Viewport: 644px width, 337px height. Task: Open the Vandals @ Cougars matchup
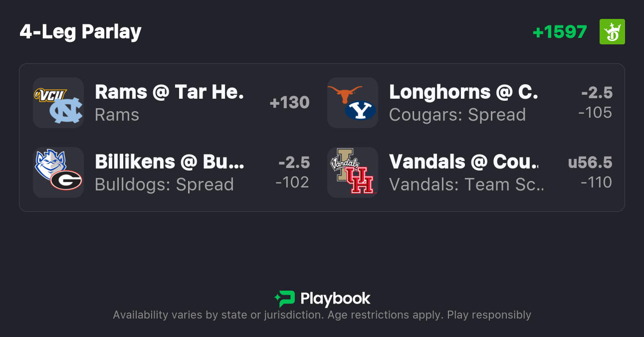pyautogui.click(x=463, y=162)
